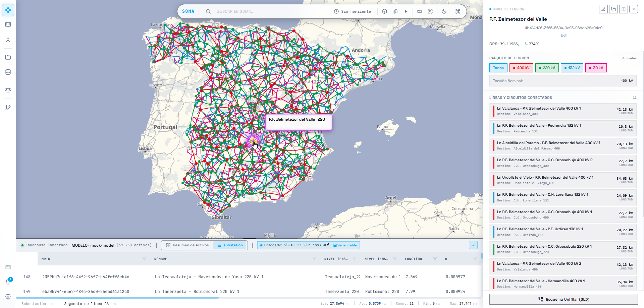Open filter for R column
The height and width of the screenshot is (308, 644).
point(475,259)
